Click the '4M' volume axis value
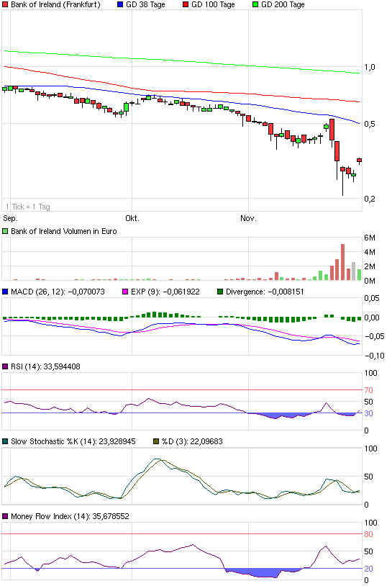This screenshot has width=392, height=586. [x=370, y=252]
